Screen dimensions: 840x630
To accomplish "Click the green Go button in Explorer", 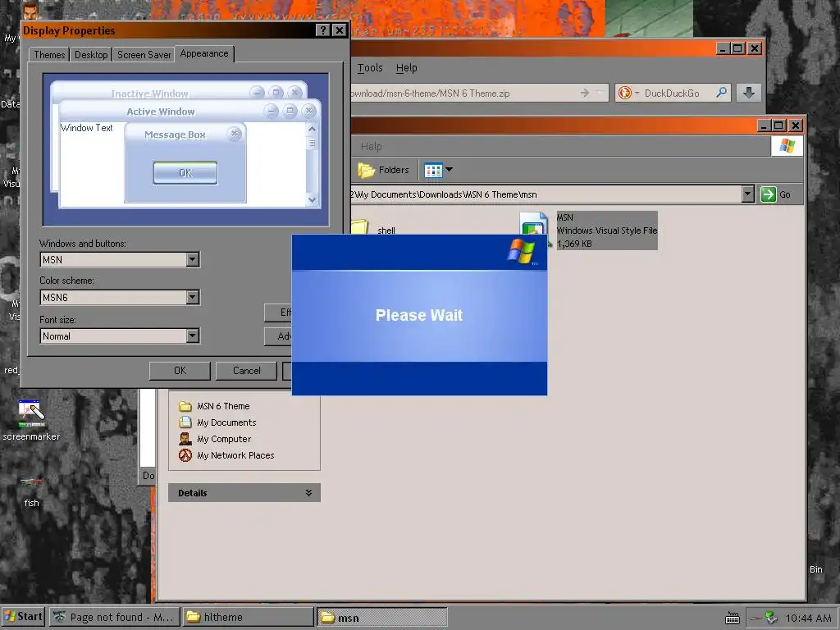I will click(776, 194).
